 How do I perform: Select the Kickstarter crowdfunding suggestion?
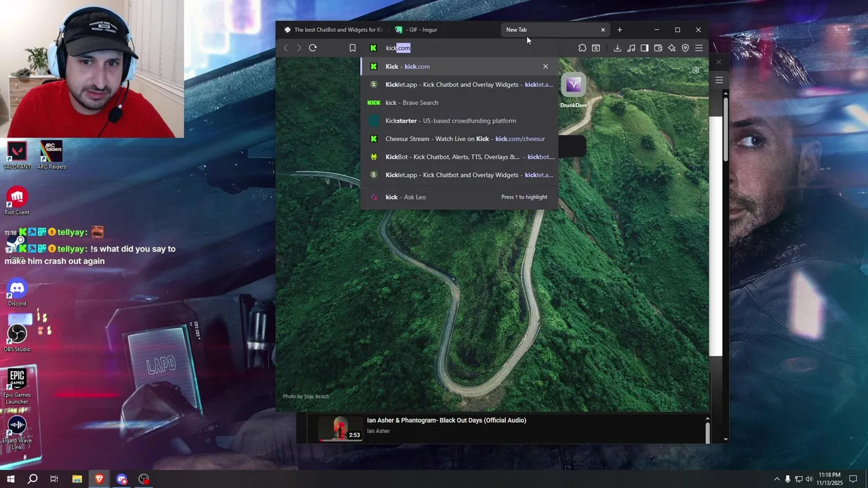[x=459, y=121]
